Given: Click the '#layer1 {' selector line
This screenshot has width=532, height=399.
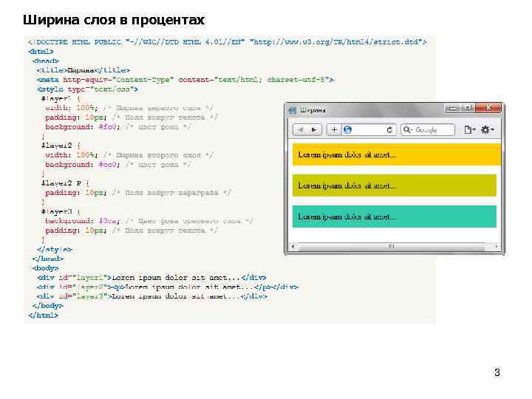Looking at the screenshot, I should tap(61, 99).
